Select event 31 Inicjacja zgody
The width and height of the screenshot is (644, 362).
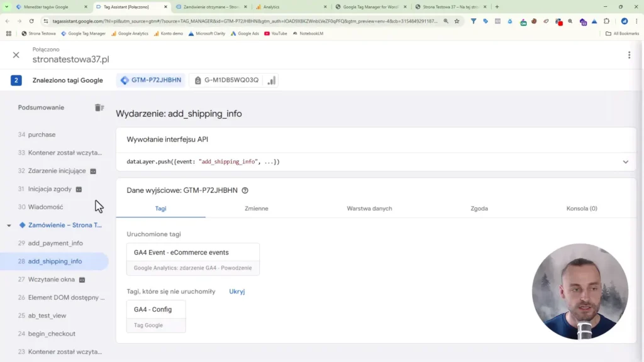pyautogui.click(x=54, y=189)
